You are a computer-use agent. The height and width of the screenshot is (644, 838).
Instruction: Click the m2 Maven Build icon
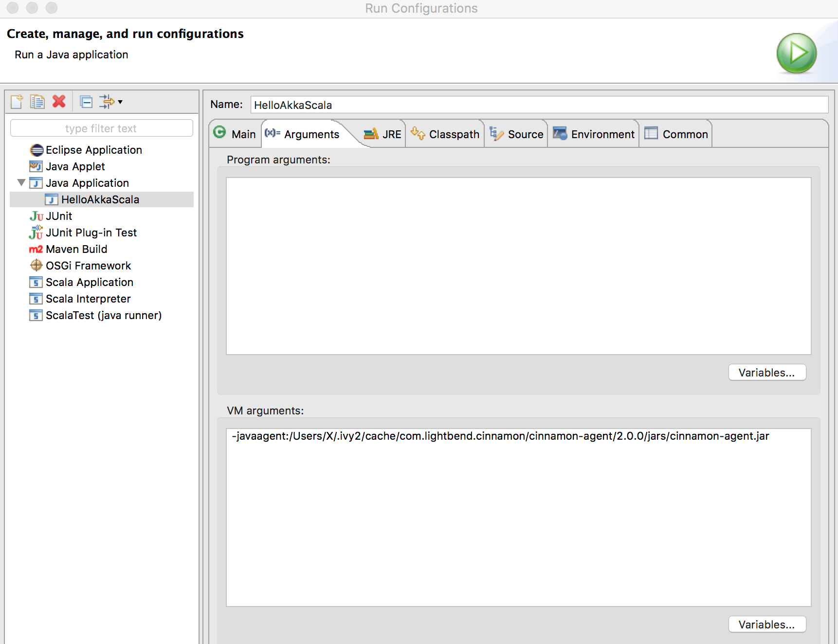click(x=36, y=249)
